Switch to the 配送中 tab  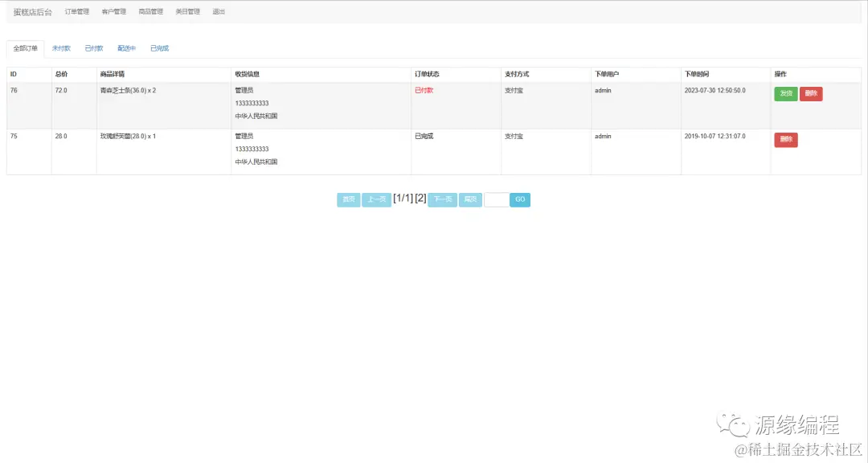[x=127, y=48]
